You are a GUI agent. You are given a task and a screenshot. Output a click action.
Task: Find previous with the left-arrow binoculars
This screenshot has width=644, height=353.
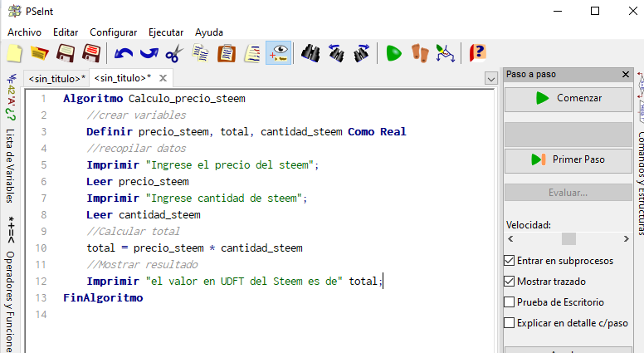tap(336, 53)
